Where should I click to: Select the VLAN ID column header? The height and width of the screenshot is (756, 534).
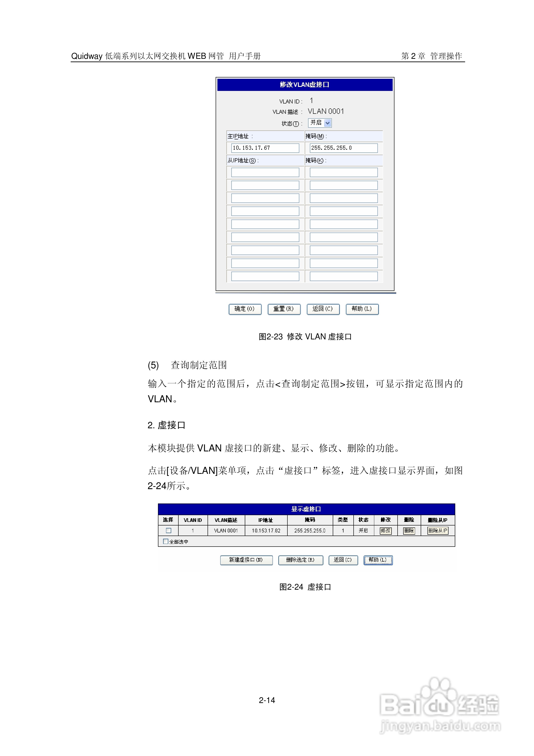coord(193,520)
